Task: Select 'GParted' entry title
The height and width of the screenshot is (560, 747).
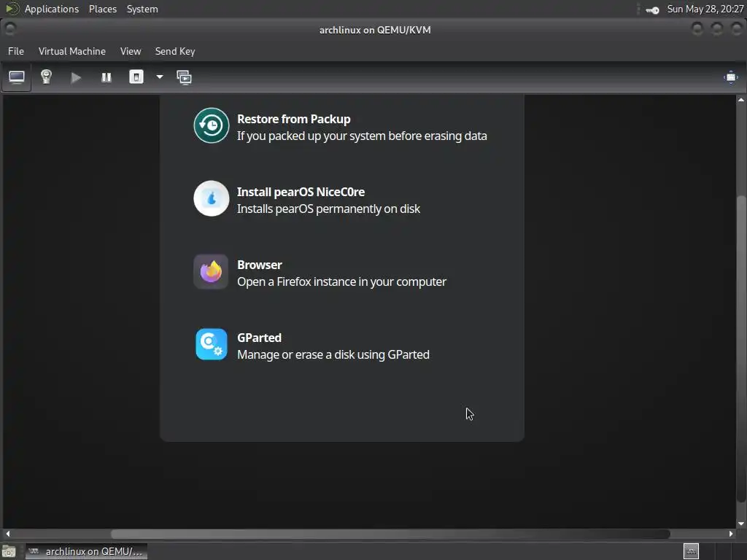Action: (259, 338)
